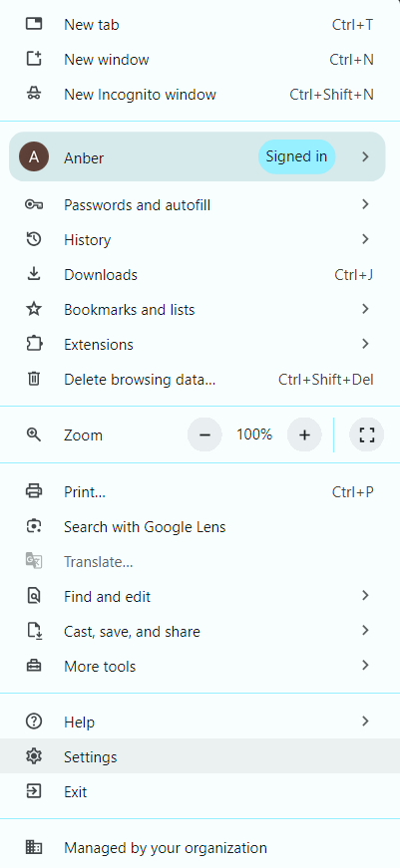Open Managed by your organization info
400x868 pixels.
tap(200, 847)
